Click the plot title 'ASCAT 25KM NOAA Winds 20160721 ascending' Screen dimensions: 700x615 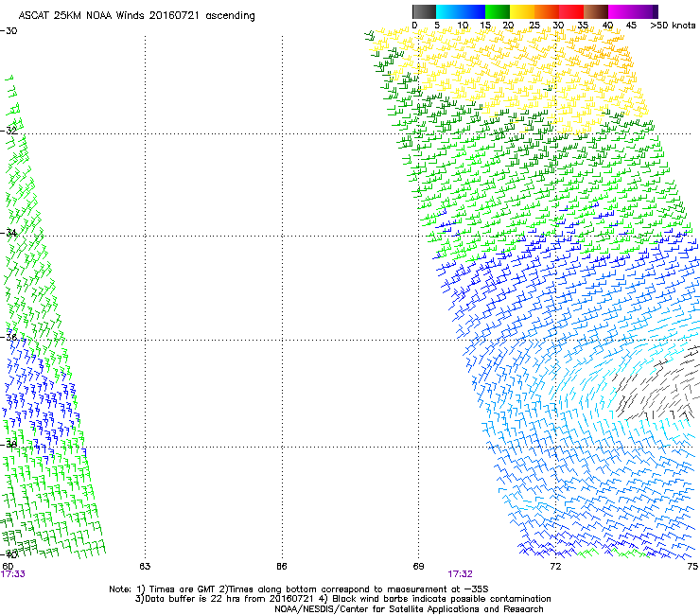pyautogui.click(x=136, y=16)
